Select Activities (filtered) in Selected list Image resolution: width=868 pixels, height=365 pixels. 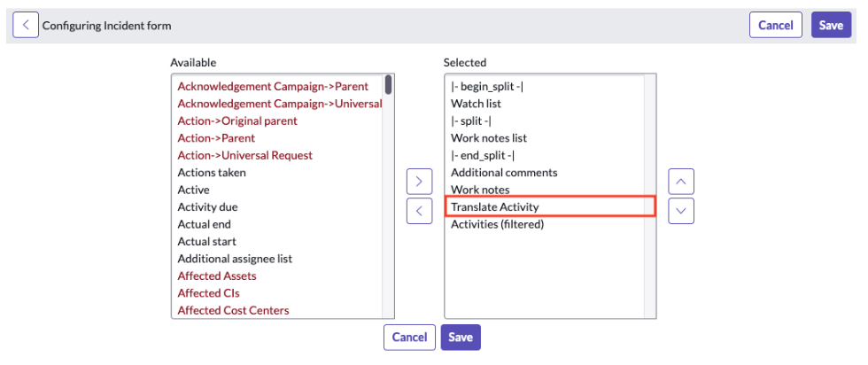click(545, 224)
